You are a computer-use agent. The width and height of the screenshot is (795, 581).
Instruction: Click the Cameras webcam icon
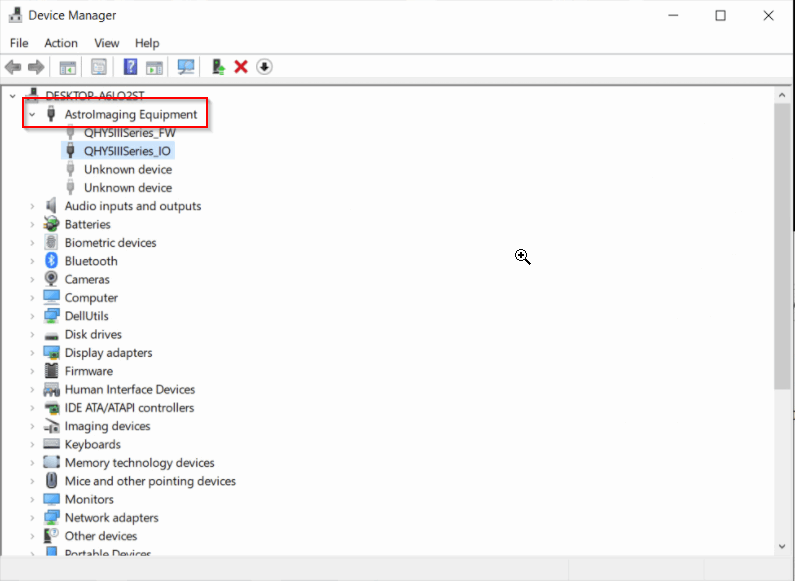click(x=51, y=279)
